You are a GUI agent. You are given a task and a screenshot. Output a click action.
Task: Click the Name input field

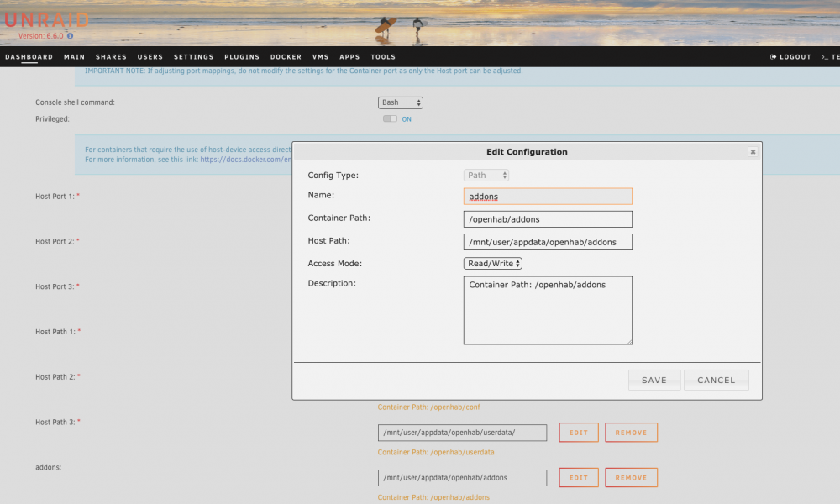click(x=548, y=197)
